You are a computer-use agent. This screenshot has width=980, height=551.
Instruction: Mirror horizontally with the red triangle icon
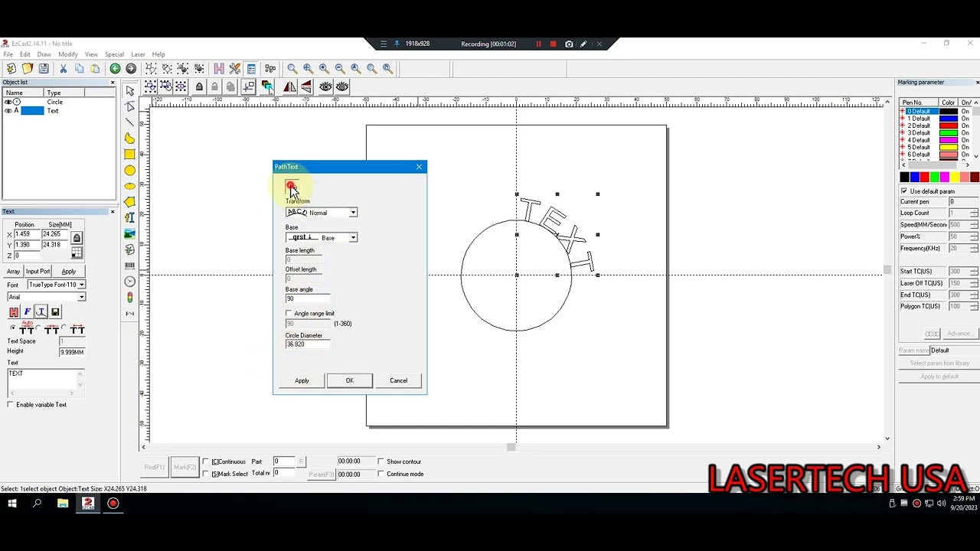[289, 86]
